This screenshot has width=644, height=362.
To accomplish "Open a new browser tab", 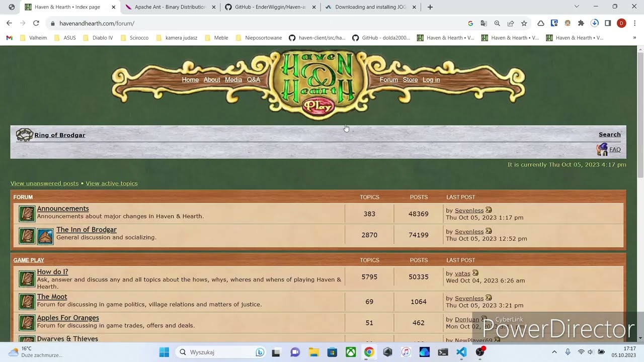I will tap(430, 7).
